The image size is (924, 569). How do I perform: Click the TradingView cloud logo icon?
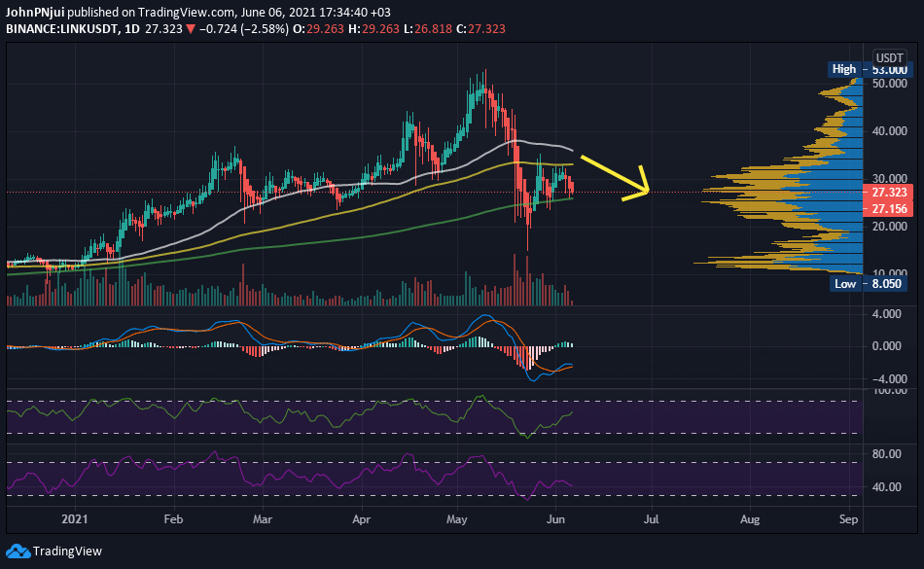click(18, 551)
